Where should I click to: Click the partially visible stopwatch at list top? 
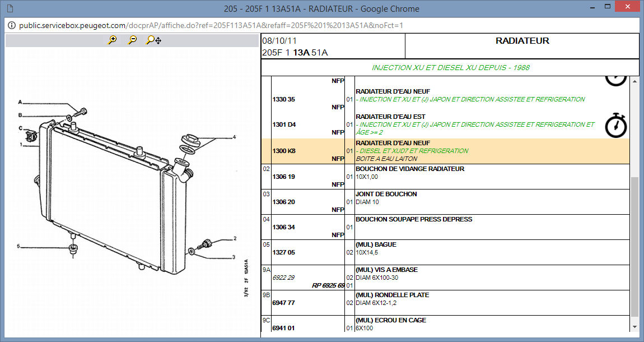point(615,80)
